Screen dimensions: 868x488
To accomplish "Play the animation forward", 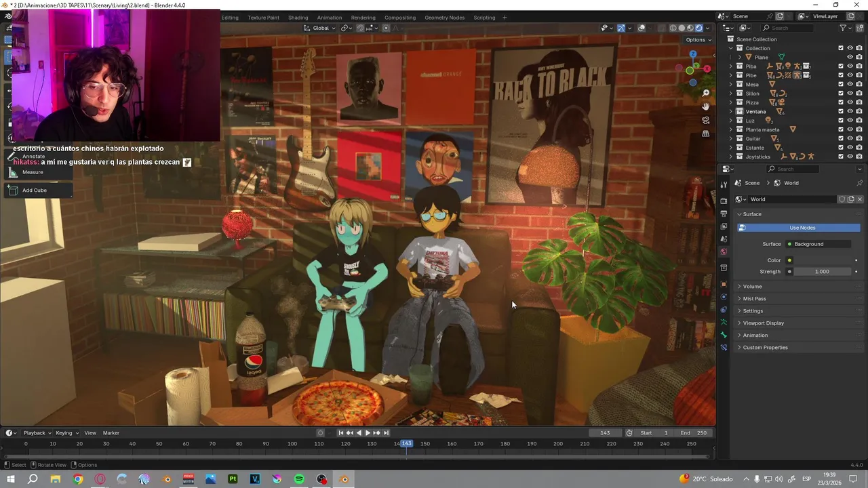I will [x=368, y=433].
